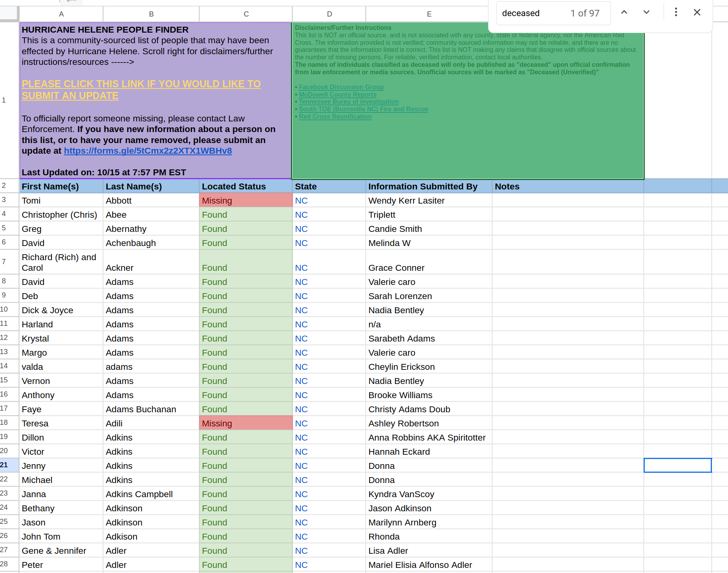Click the 'Tomi' first name cell
The height and width of the screenshot is (573, 728).
click(61, 200)
